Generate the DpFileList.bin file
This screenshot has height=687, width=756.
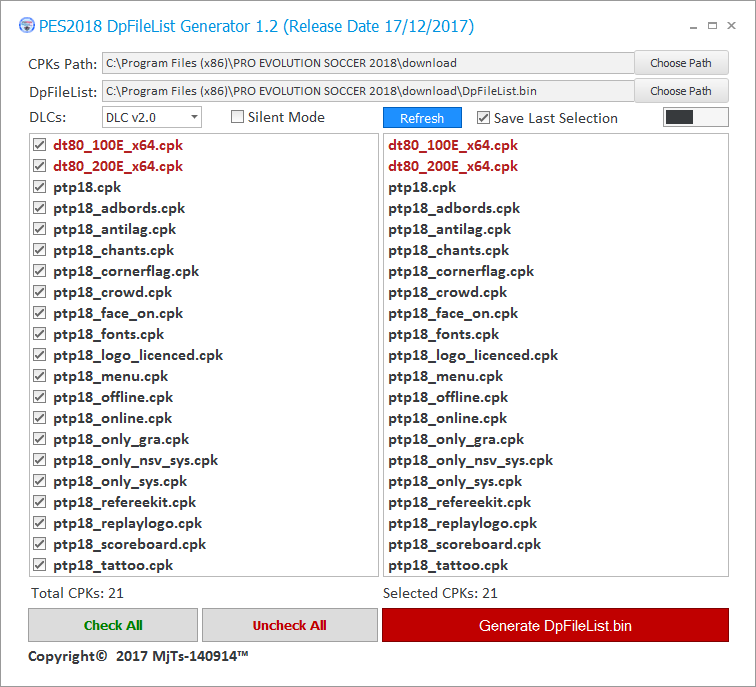click(x=555, y=625)
